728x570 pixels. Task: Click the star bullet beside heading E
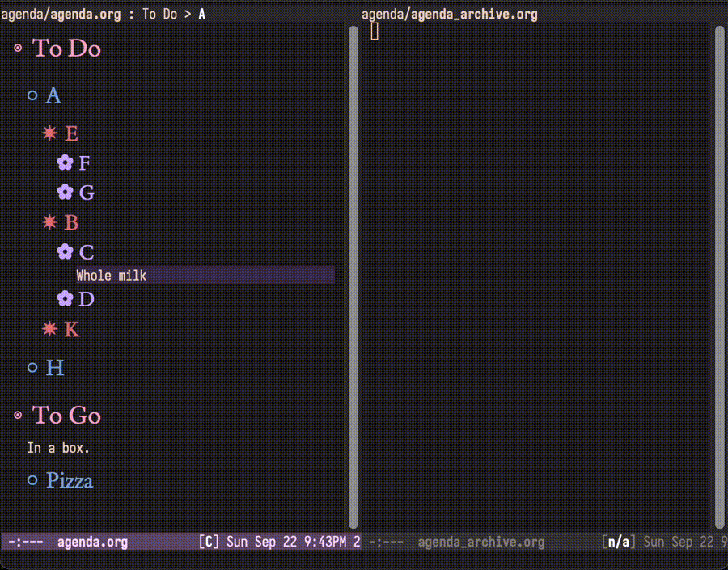49,133
